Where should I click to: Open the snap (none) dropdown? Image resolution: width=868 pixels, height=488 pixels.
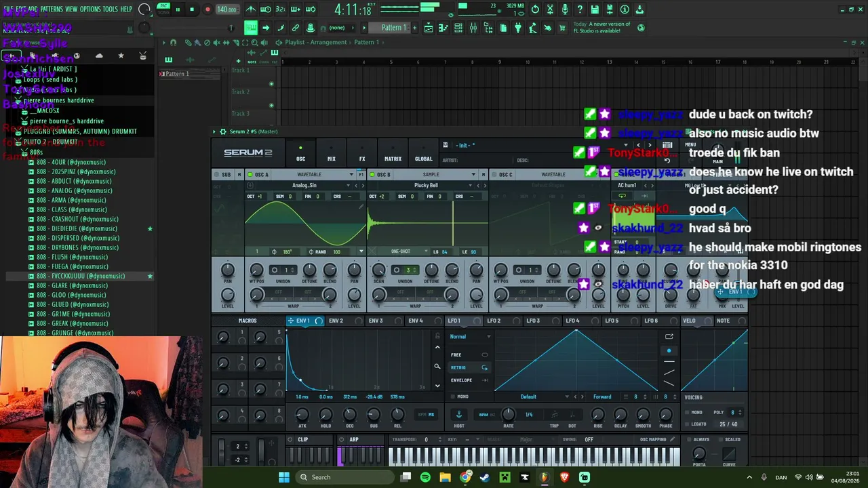tap(341, 28)
